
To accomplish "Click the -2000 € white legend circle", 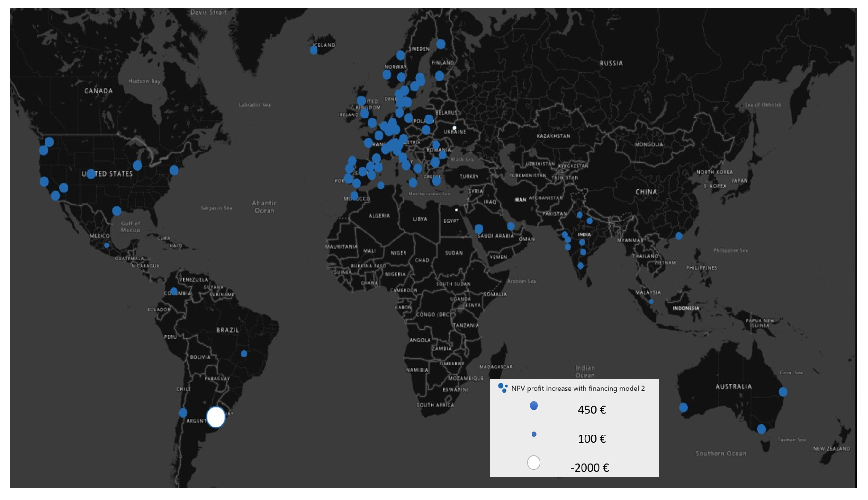I will [x=533, y=463].
